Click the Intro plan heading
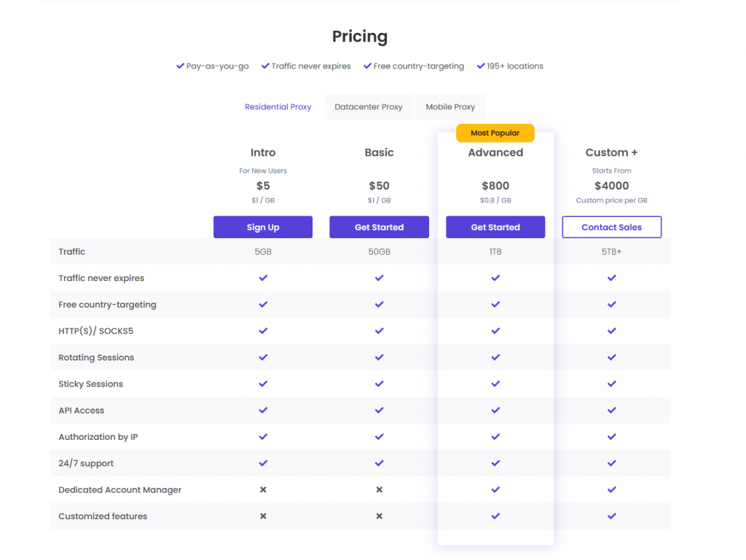746x560 pixels. click(x=263, y=153)
